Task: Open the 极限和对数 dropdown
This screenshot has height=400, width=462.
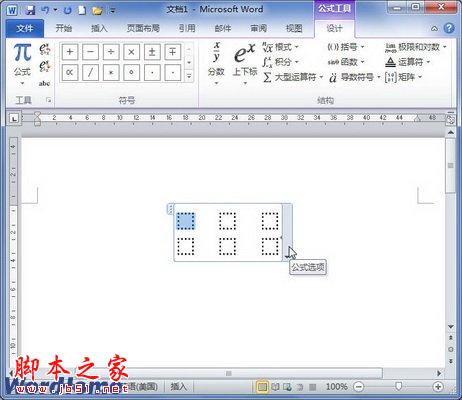Action: 416,47
